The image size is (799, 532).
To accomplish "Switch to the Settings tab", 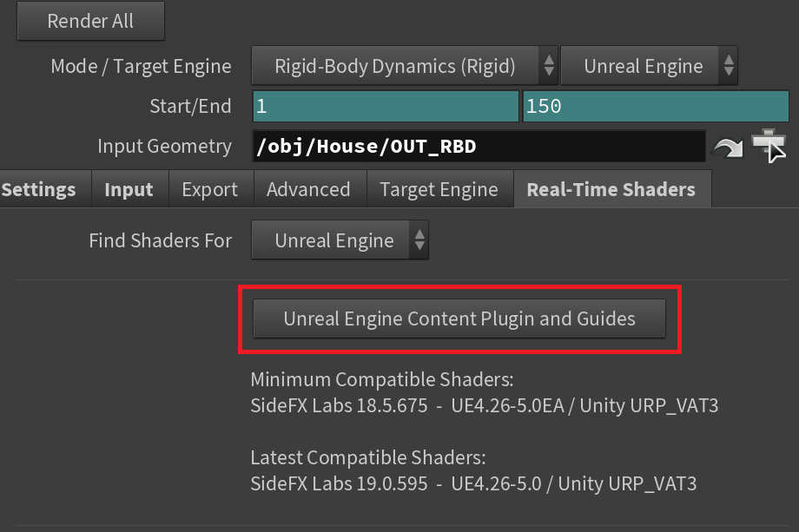I will click(x=39, y=189).
